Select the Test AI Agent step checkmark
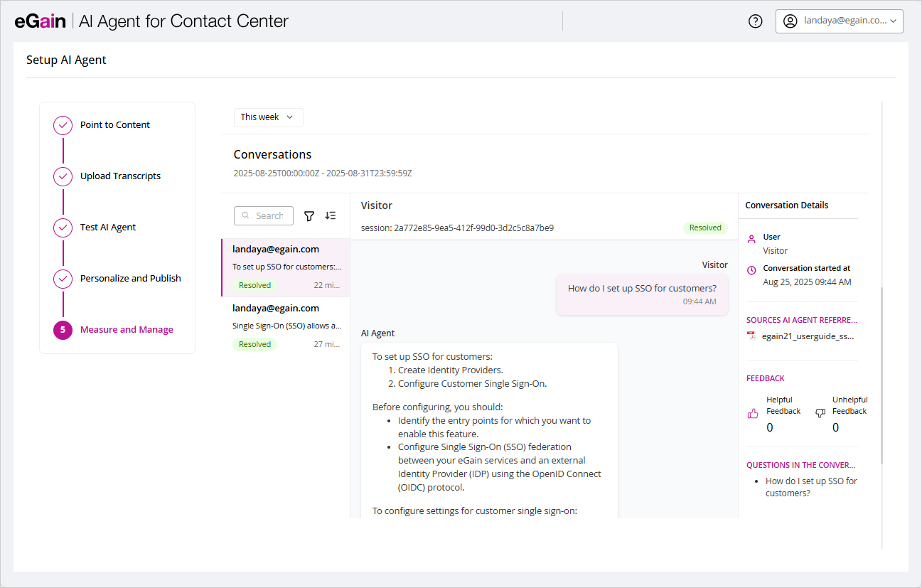Image resolution: width=922 pixels, height=588 pixels. [x=63, y=228]
